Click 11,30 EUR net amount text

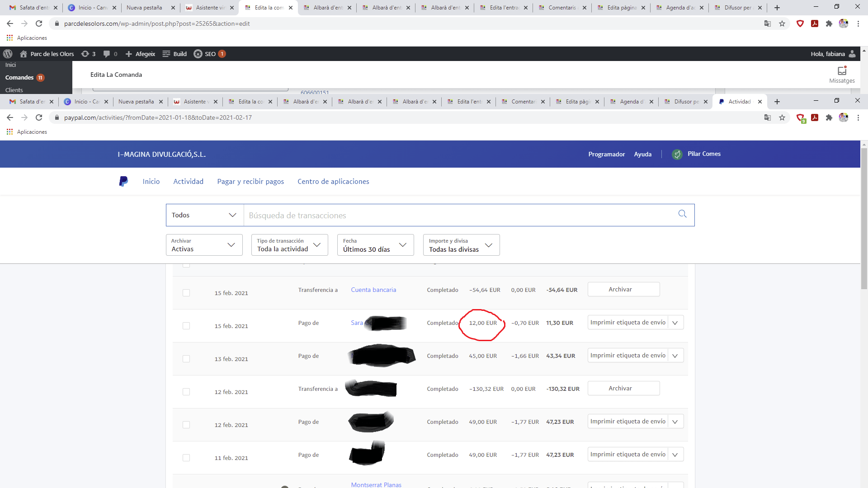(560, 323)
